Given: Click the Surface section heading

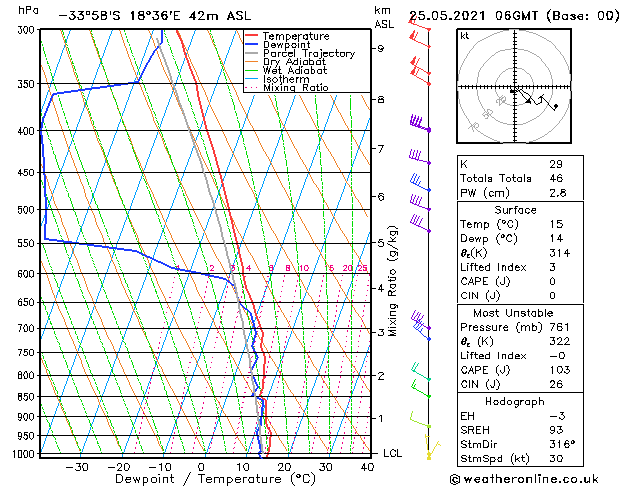Looking at the screenshot, I should [x=515, y=210].
